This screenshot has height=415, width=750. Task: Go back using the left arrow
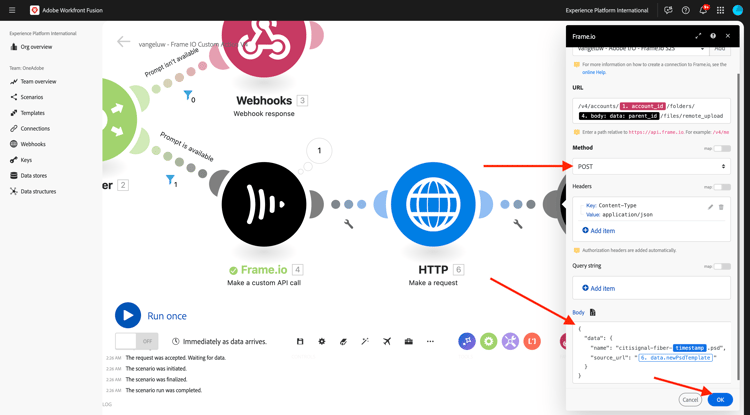[123, 42]
